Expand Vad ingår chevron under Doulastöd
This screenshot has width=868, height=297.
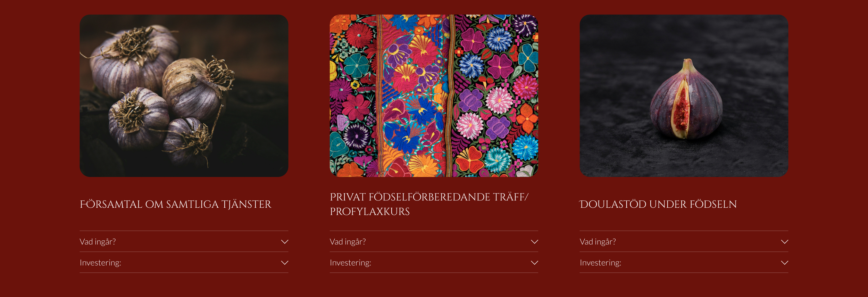(785, 242)
